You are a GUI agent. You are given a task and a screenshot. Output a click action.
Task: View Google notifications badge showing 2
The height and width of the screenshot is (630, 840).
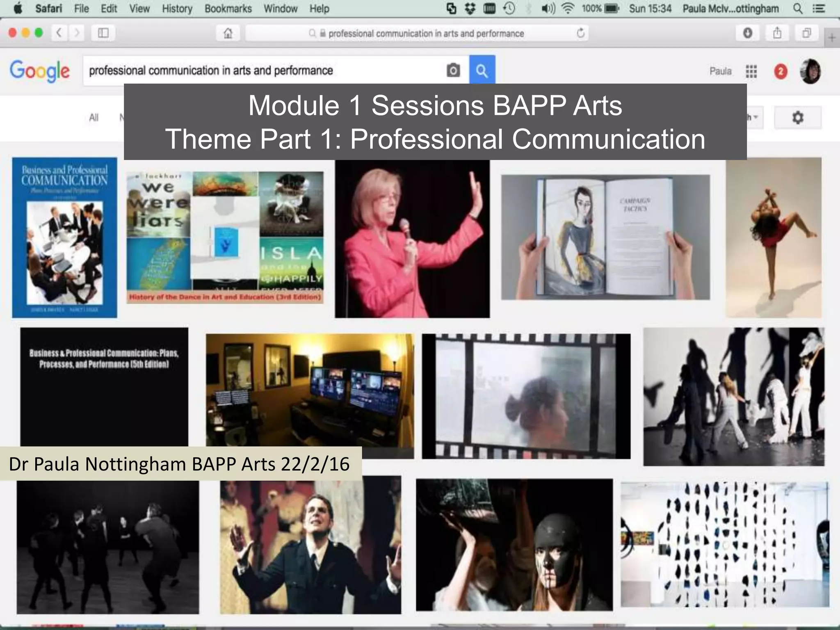pyautogui.click(x=781, y=71)
